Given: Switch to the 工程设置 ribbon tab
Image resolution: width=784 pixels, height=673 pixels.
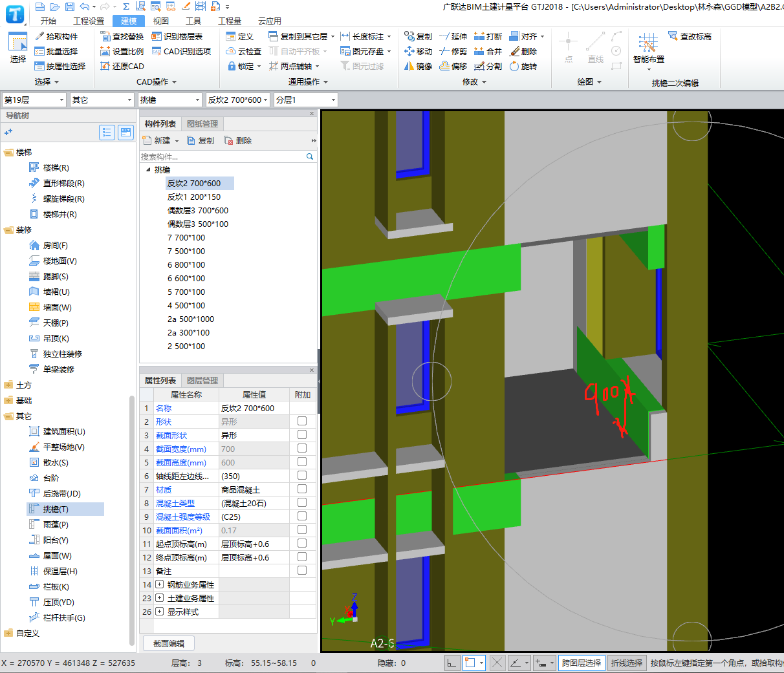Looking at the screenshot, I should click(89, 21).
